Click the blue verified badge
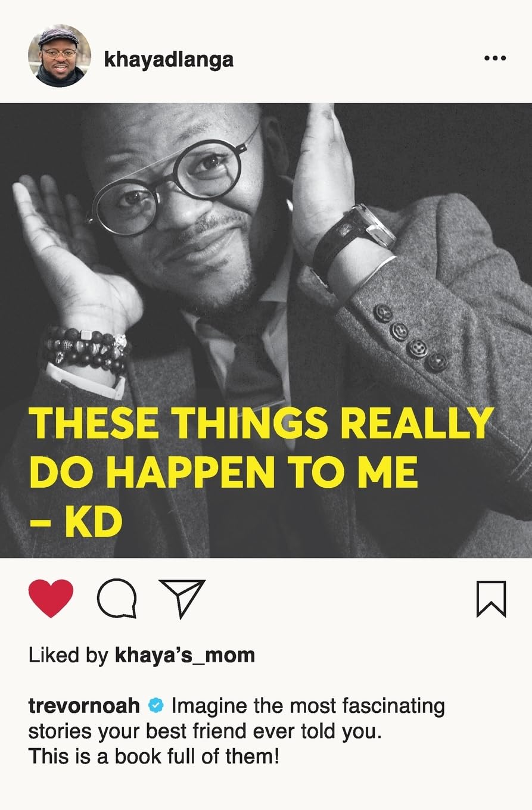The width and height of the screenshot is (532, 810). tap(156, 706)
